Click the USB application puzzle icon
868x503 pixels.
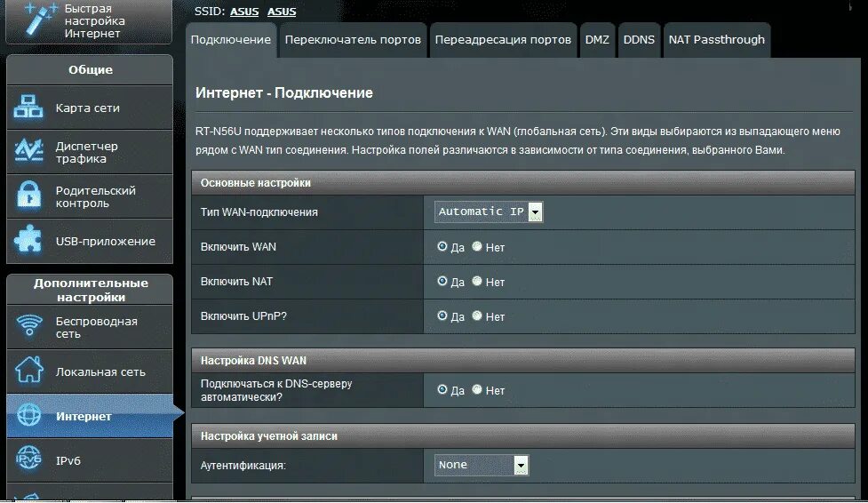point(28,241)
